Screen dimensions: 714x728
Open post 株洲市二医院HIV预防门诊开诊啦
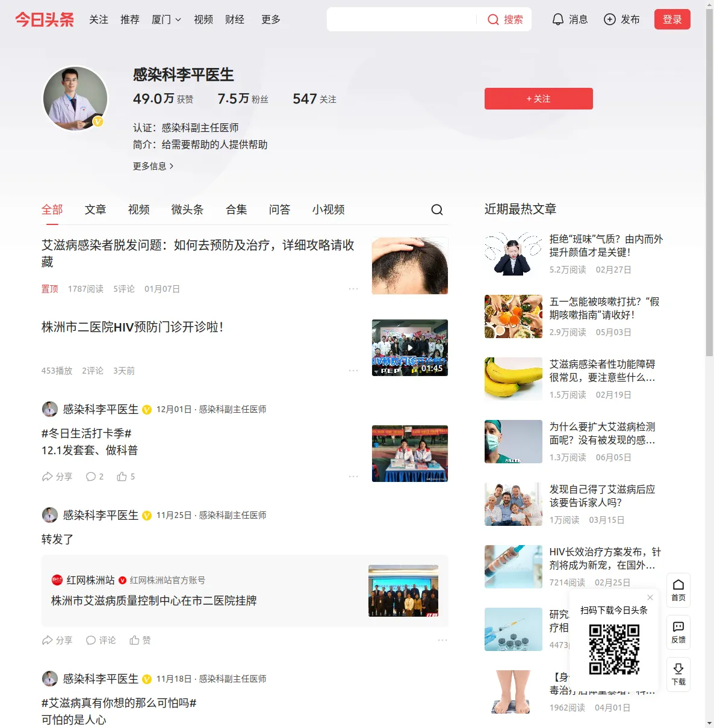132,327
